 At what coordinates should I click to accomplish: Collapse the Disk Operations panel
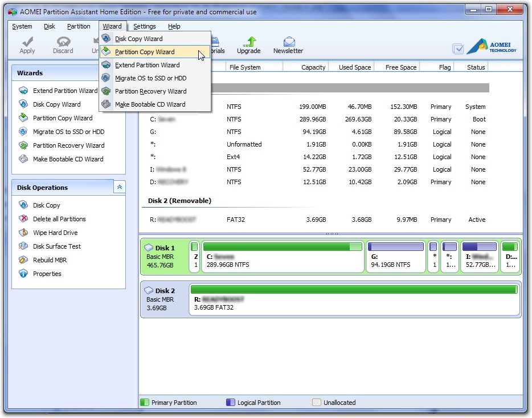pyautogui.click(x=120, y=187)
